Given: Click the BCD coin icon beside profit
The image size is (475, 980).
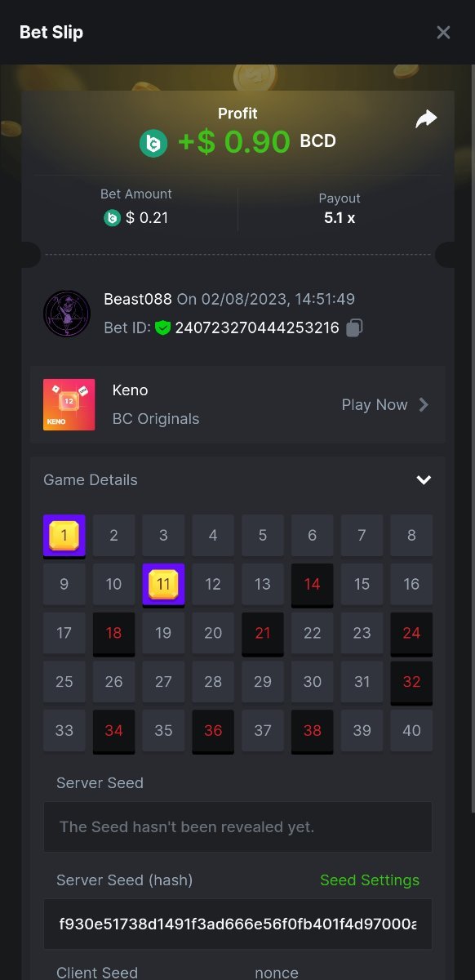Looking at the screenshot, I should pos(153,143).
